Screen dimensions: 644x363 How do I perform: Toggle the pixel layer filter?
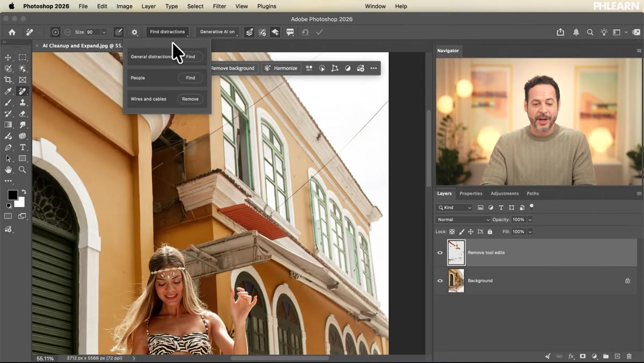480,207
